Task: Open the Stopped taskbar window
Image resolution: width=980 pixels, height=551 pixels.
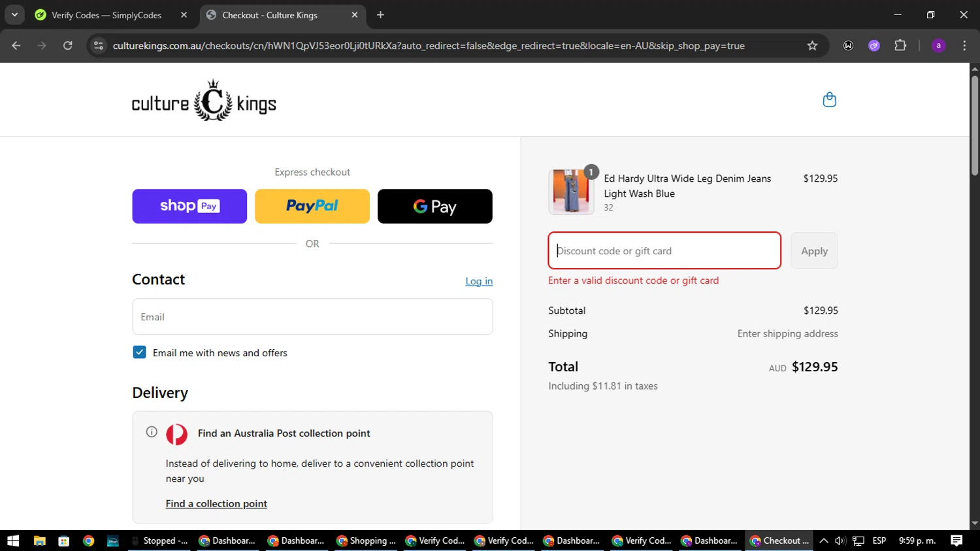Action: [159, 541]
